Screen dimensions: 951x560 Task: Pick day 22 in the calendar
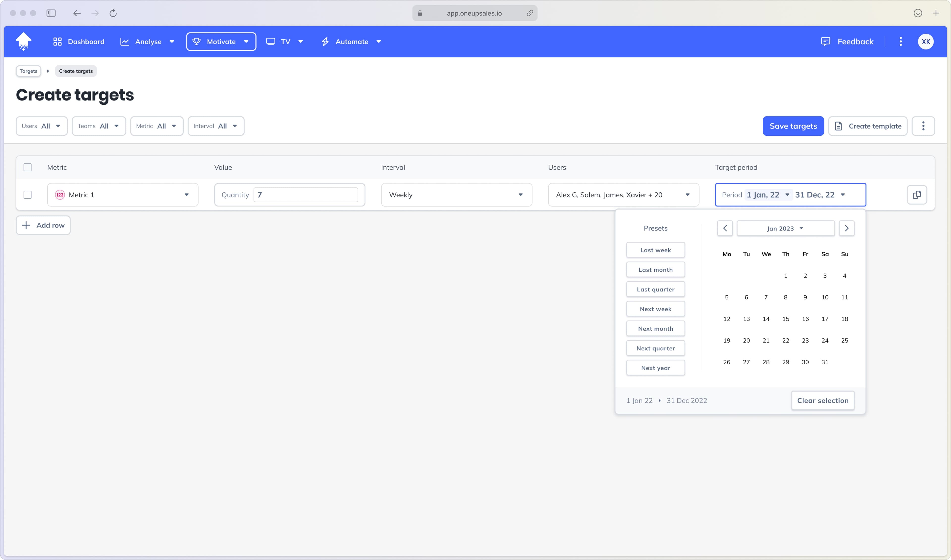[x=786, y=340]
